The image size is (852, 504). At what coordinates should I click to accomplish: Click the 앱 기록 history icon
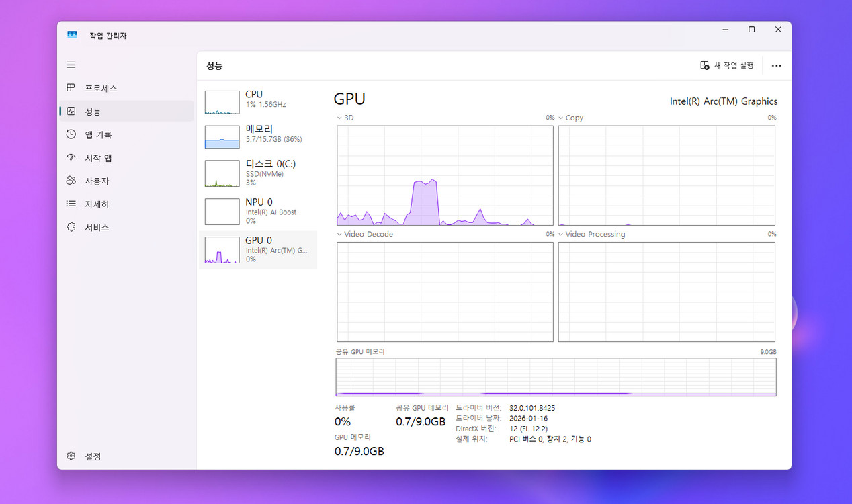tap(71, 134)
